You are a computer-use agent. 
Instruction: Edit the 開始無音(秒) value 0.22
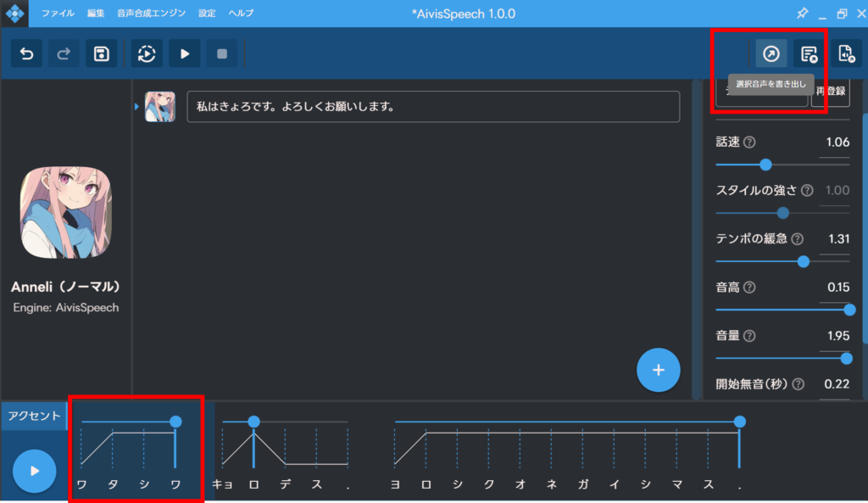tap(836, 384)
